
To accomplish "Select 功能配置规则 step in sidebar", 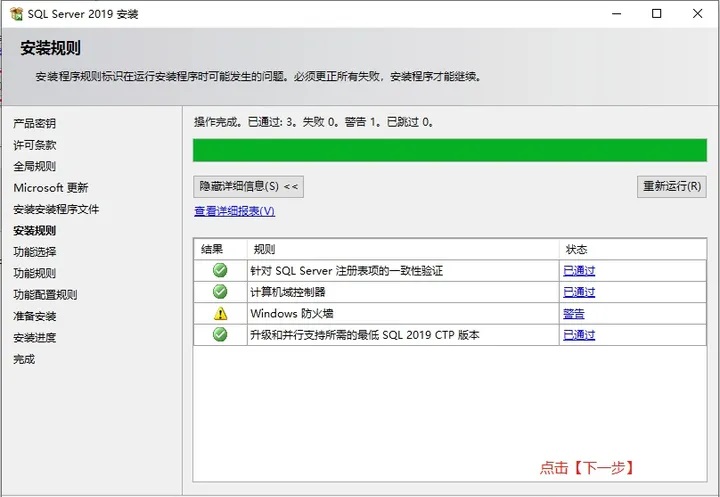I will [45, 294].
